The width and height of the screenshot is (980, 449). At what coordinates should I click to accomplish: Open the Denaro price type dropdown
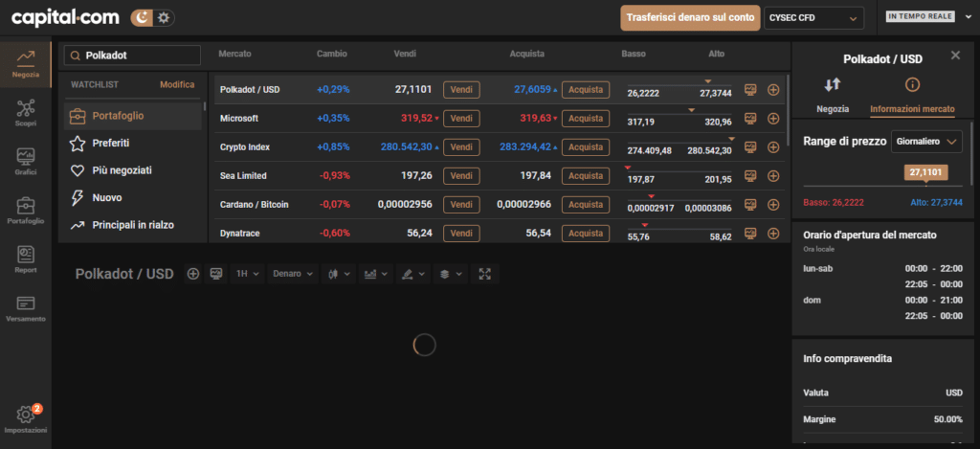[293, 274]
